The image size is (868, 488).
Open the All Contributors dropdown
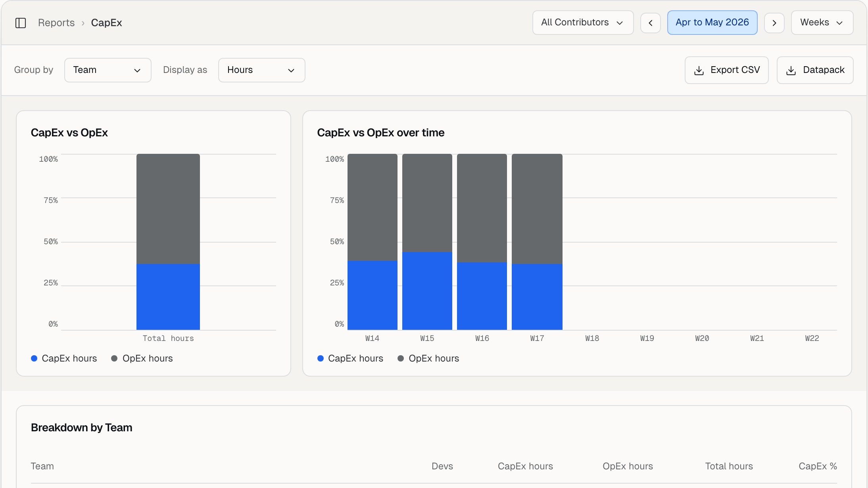pos(583,23)
